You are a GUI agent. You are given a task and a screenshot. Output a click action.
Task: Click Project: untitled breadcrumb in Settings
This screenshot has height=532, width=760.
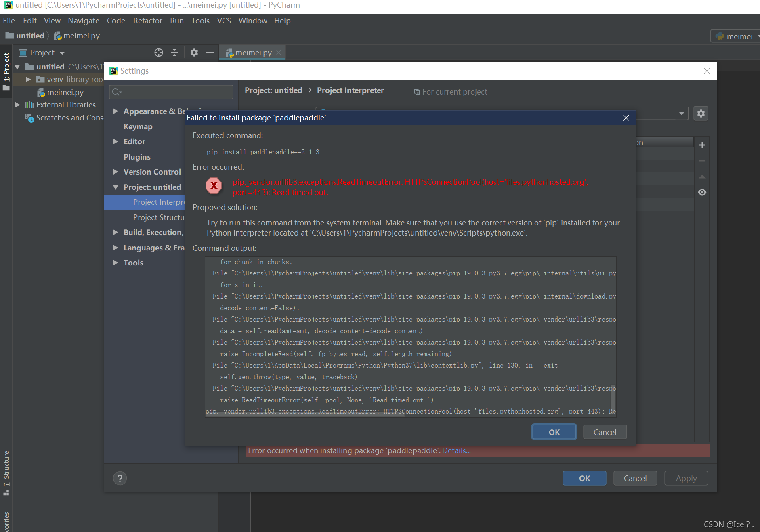[273, 90]
